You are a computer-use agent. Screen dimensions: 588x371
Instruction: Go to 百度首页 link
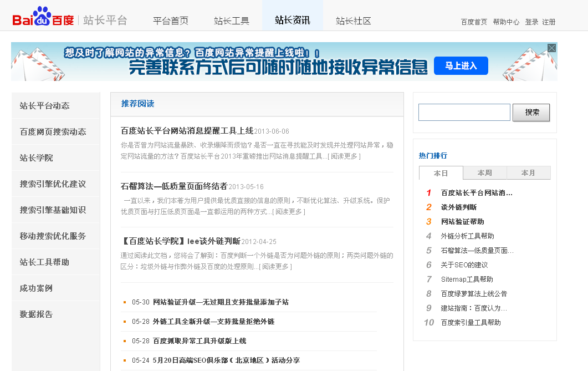coord(474,22)
